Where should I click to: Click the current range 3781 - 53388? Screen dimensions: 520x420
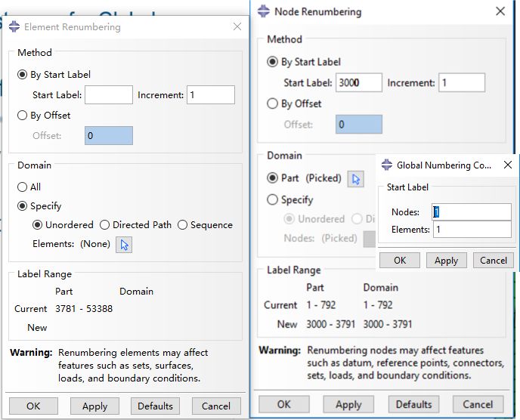[84, 309]
